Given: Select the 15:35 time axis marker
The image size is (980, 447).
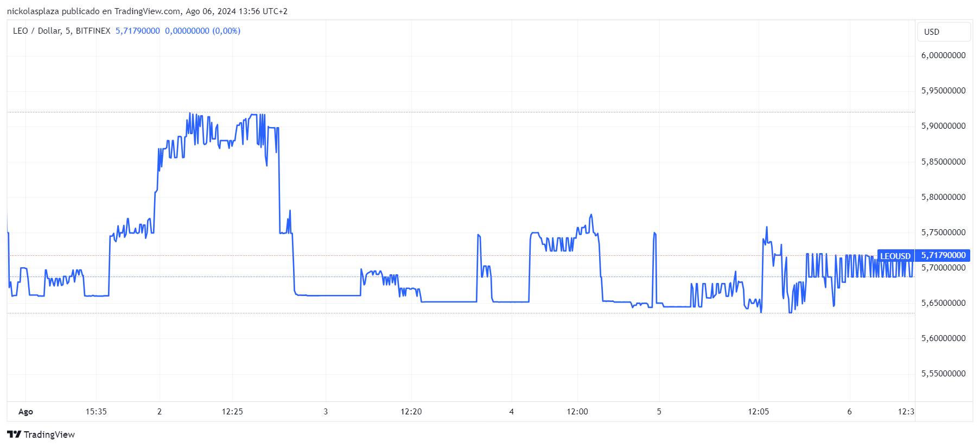Looking at the screenshot, I should tap(96, 412).
